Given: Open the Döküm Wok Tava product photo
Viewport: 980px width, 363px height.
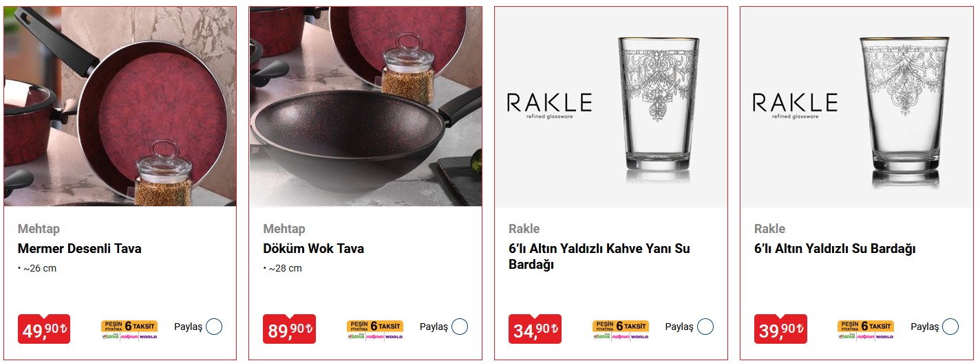Looking at the screenshot, I should coord(365,107).
